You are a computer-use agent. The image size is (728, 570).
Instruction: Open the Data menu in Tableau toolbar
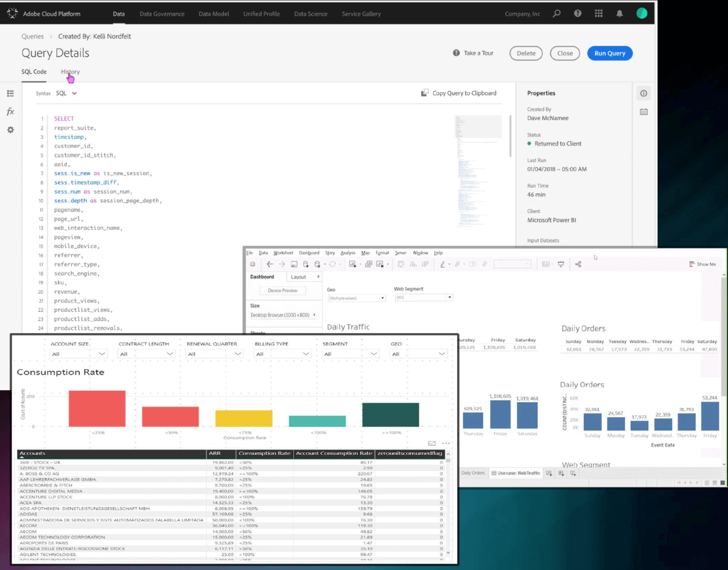click(263, 252)
